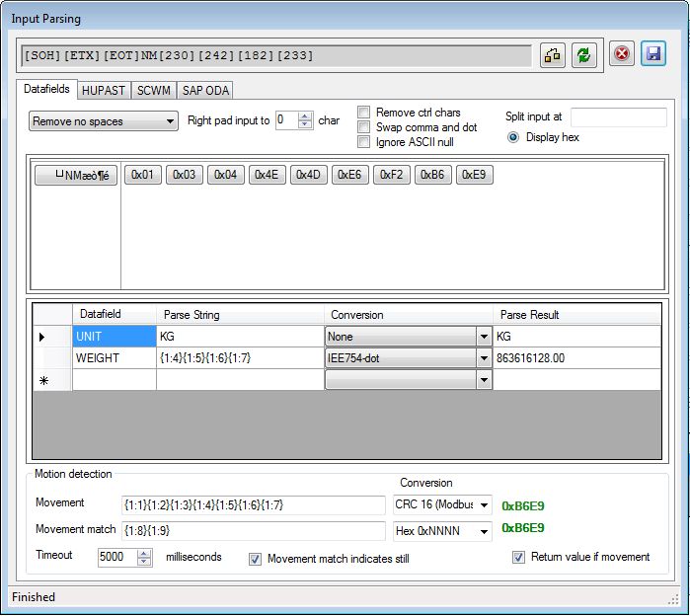Click the 0xE6 byte button
The width and height of the screenshot is (690, 616).
349,175
